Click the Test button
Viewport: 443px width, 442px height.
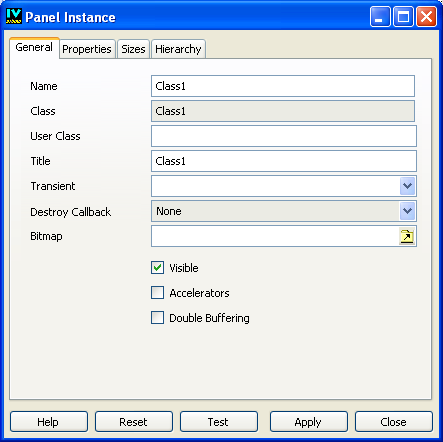(219, 422)
